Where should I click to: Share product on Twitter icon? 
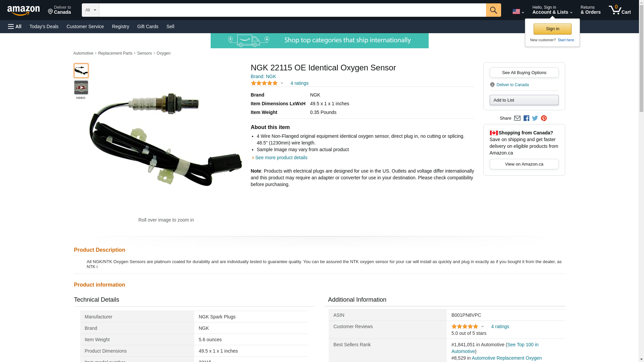click(x=535, y=118)
